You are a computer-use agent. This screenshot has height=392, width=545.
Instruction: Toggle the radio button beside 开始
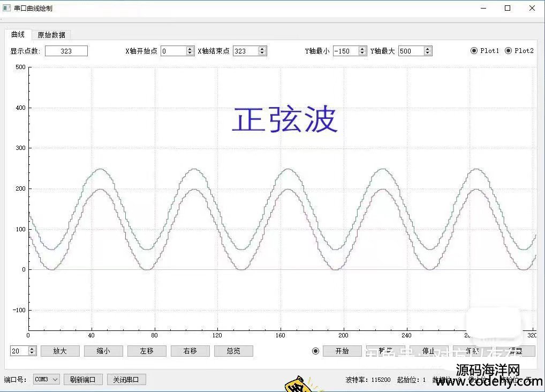click(316, 351)
